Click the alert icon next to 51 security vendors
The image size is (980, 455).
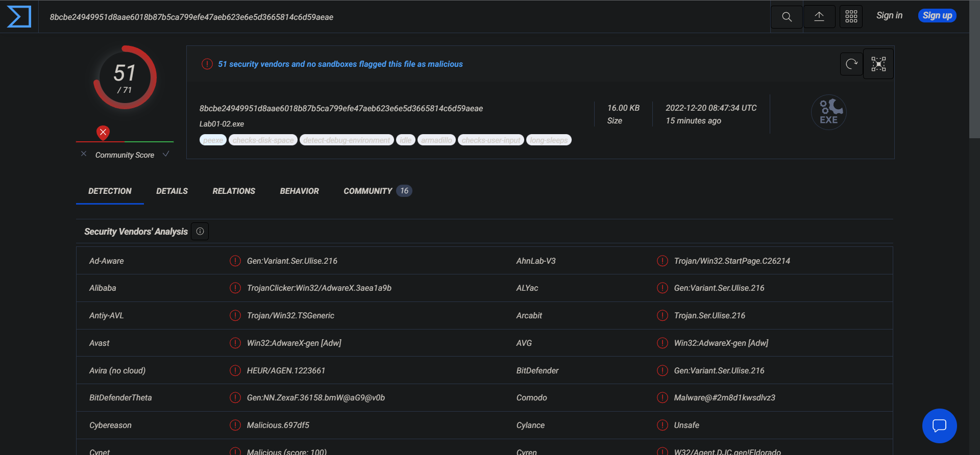tap(207, 64)
